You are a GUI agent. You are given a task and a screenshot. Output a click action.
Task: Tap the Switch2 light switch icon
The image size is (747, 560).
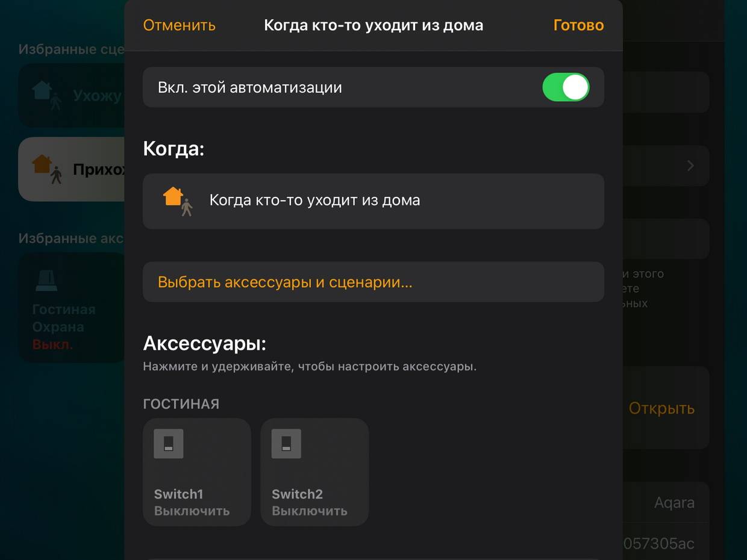click(286, 444)
